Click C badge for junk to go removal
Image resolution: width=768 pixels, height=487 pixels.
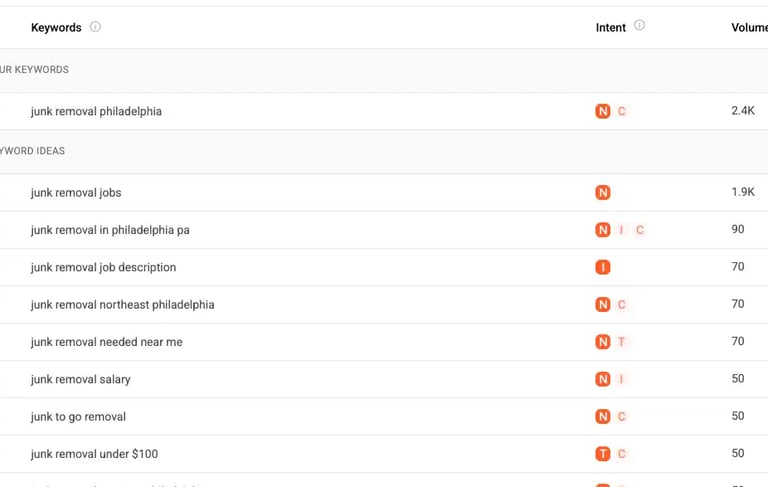coord(622,416)
